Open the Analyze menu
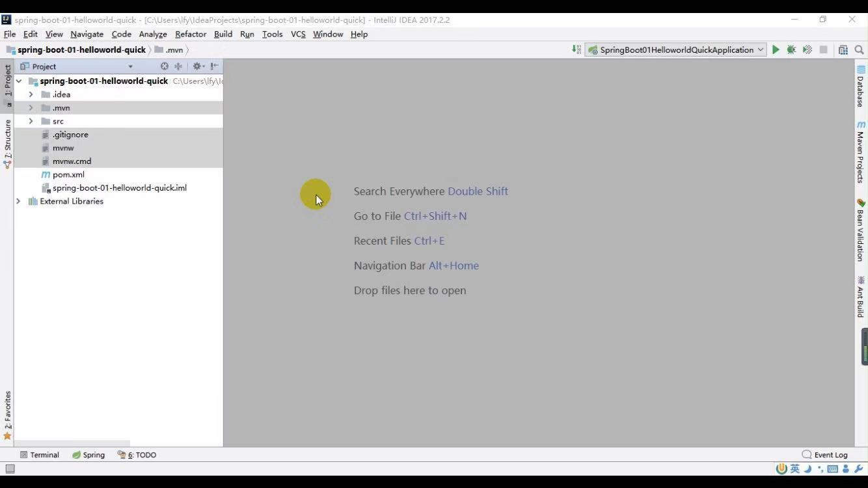The height and width of the screenshot is (488, 868). pyautogui.click(x=153, y=34)
